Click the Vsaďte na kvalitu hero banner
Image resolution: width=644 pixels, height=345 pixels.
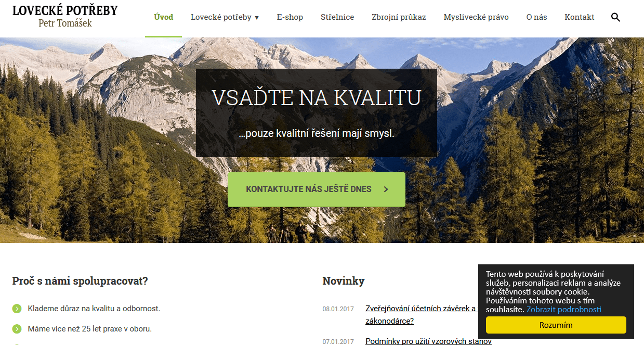coord(317,113)
